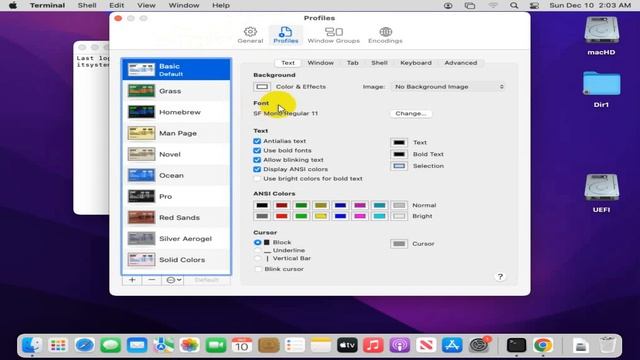Select the Dir1 folder on desktop

602,89
